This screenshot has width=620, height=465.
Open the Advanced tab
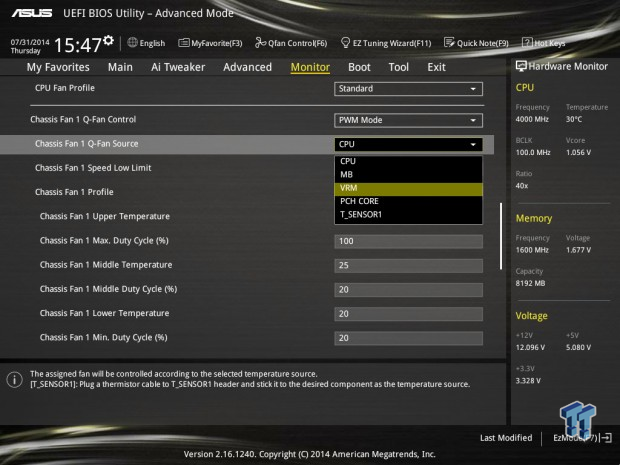click(248, 67)
